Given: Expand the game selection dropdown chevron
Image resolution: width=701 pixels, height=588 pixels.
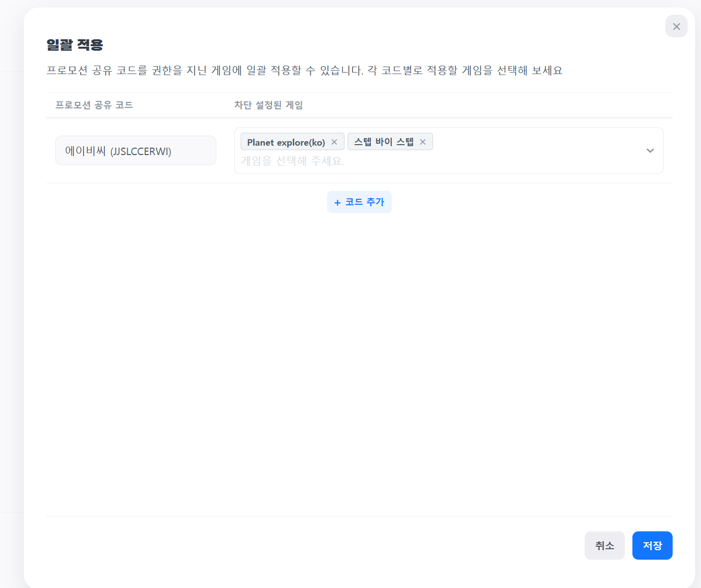Looking at the screenshot, I should pyautogui.click(x=650, y=151).
